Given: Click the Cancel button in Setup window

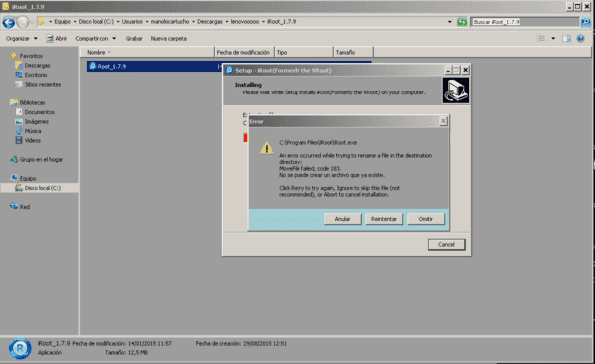Looking at the screenshot, I should [x=446, y=245].
